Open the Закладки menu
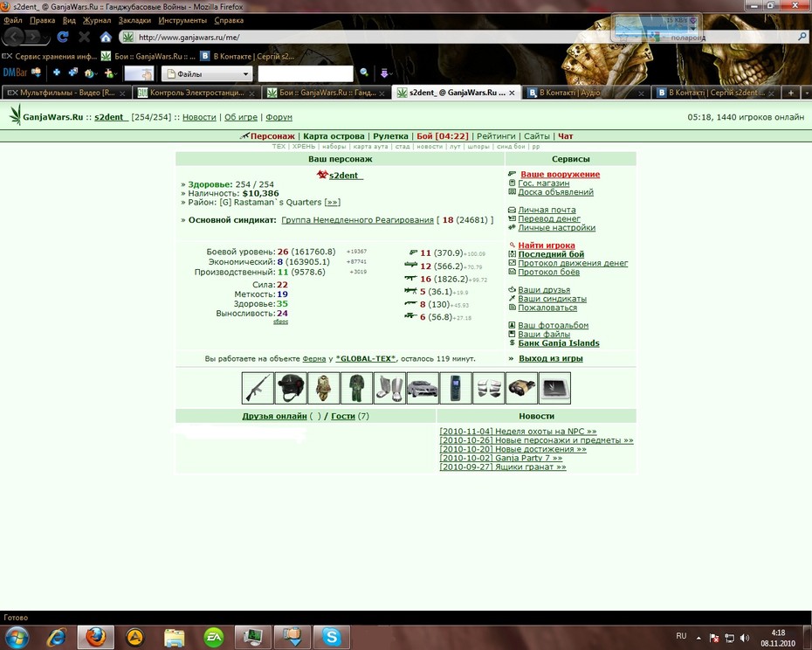This screenshot has height=650, width=812. click(134, 20)
